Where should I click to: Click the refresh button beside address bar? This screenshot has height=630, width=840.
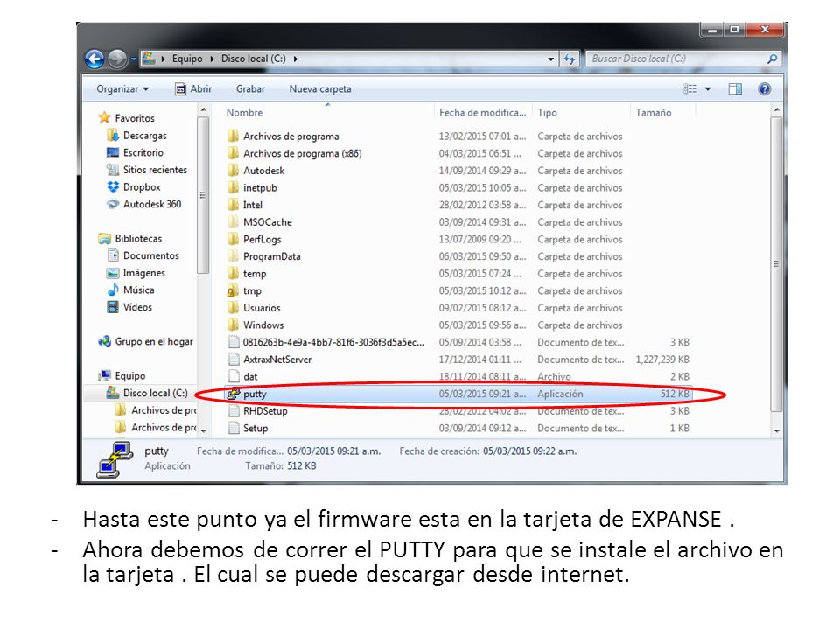click(570, 59)
